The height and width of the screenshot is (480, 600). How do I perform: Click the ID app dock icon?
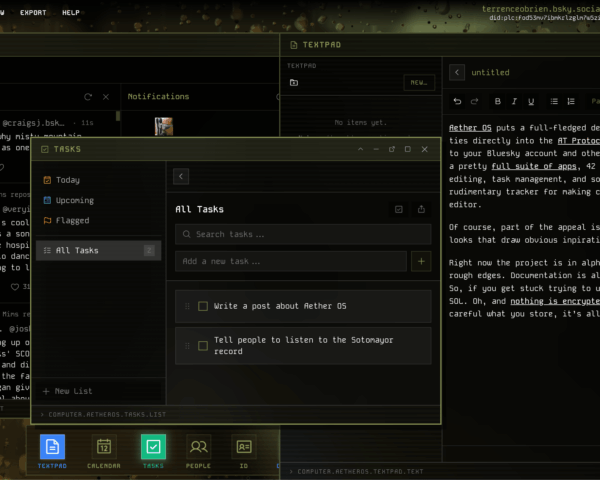pos(244,447)
